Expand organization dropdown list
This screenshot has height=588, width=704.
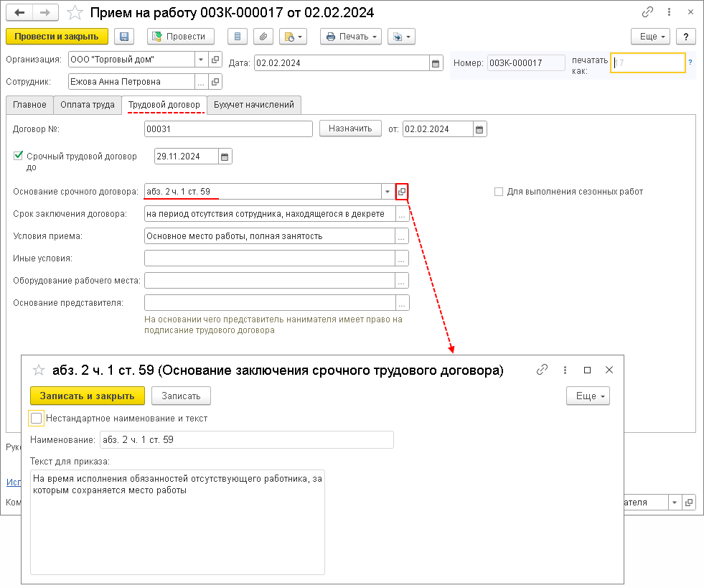coord(201,60)
